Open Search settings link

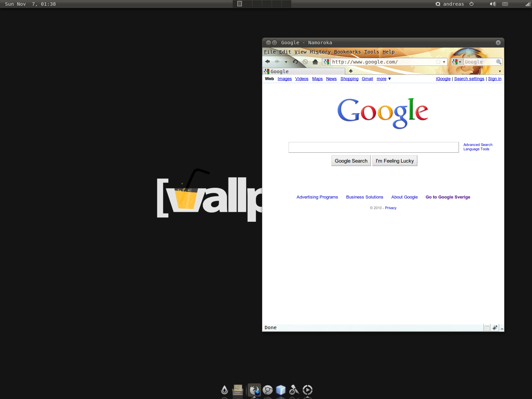click(x=469, y=79)
